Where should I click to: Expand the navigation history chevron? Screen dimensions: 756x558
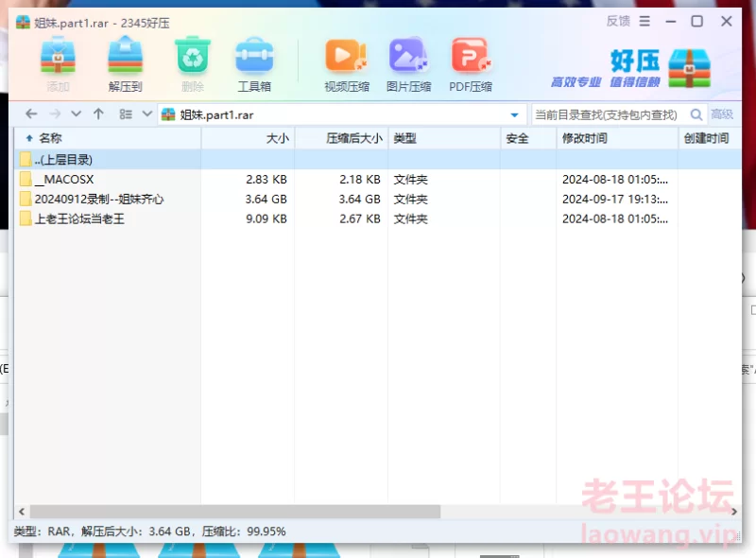pyautogui.click(x=76, y=113)
